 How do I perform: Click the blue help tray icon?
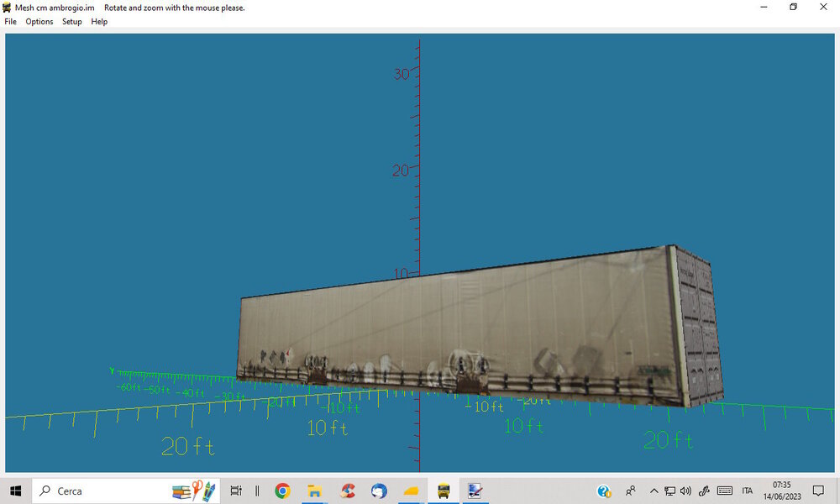click(604, 491)
